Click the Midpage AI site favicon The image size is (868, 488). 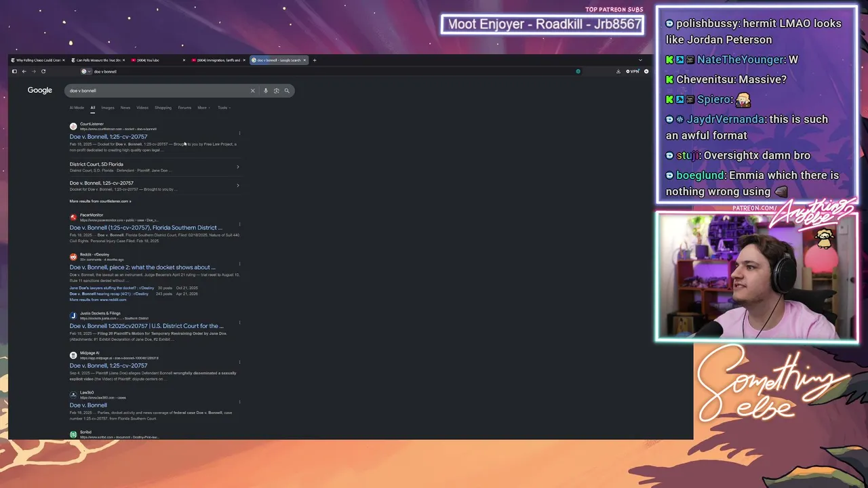(x=73, y=355)
